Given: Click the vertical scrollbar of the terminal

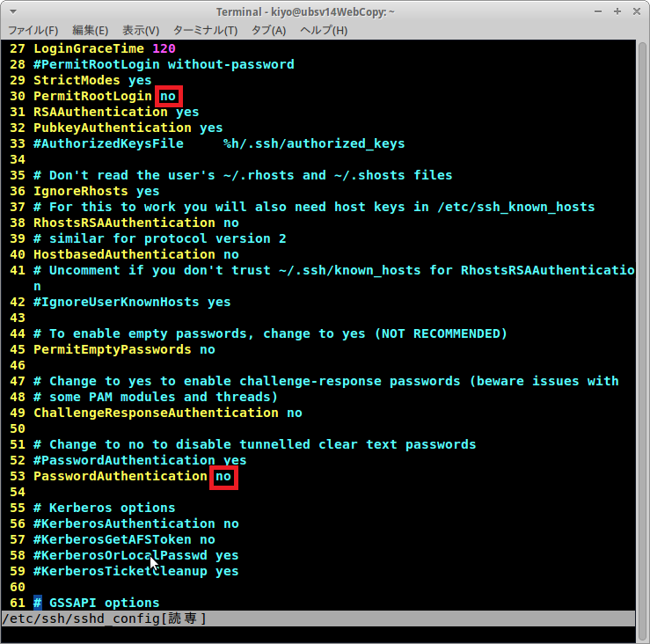Looking at the screenshot, I should (642, 340).
